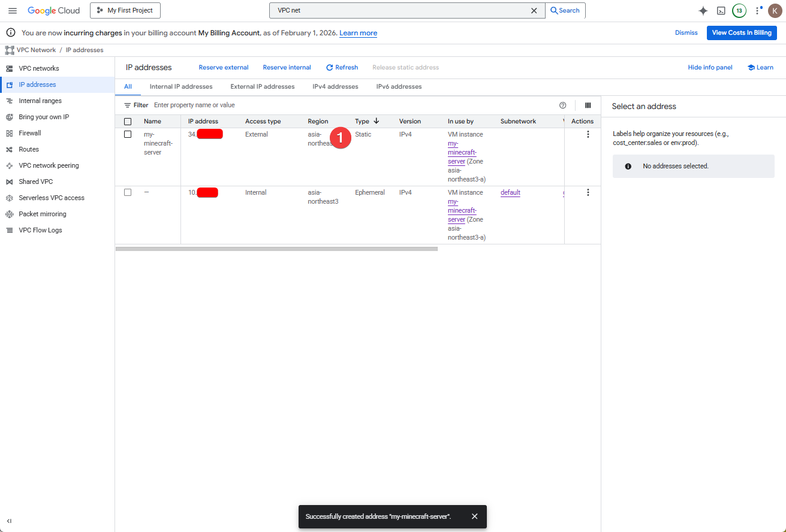The width and height of the screenshot is (786, 532).
Task: Go to Google Cloud home via logo
Action: coord(53,10)
